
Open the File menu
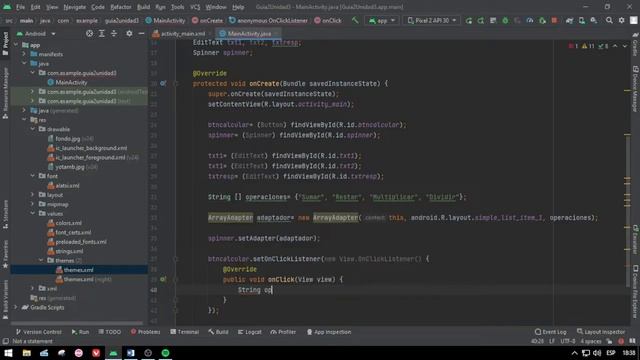coord(20,7)
